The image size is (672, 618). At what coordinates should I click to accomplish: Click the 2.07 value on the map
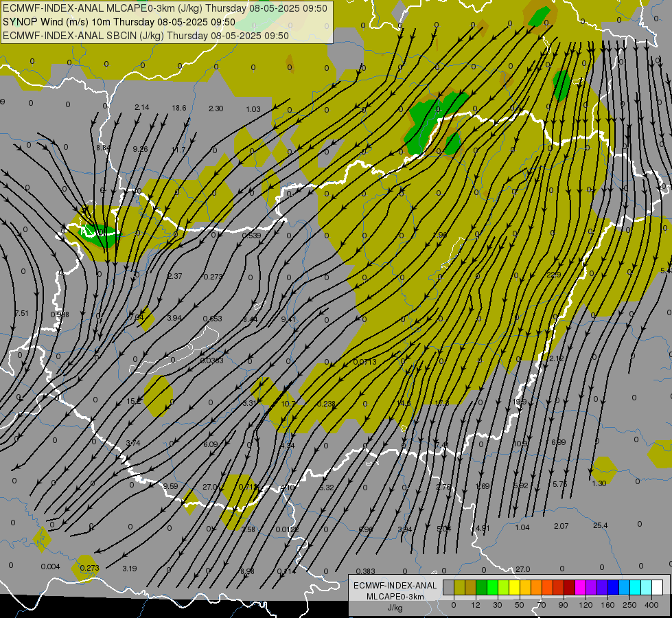point(561,526)
